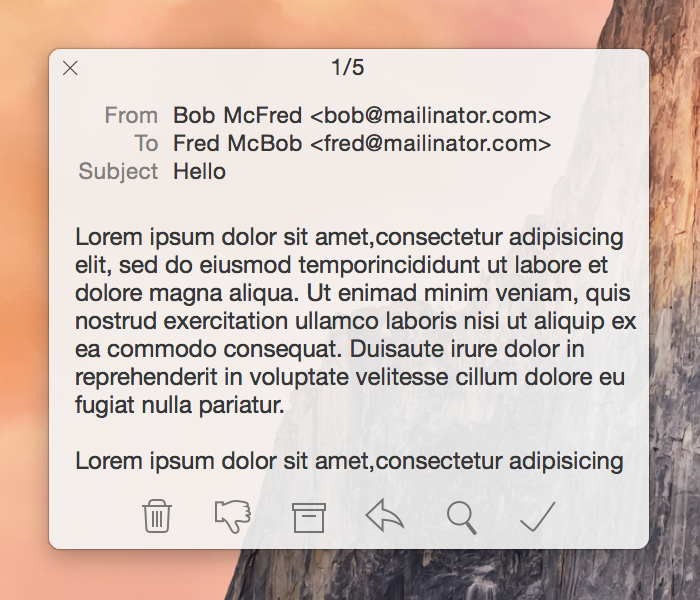
Task: Click the 1/5 message counter
Action: (348, 67)
